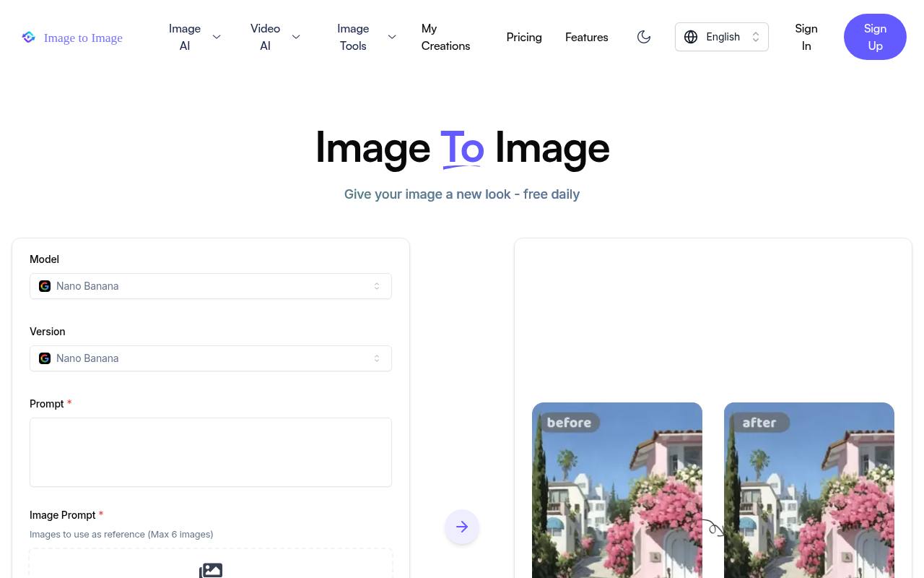Open the Features page
The height and width of the screenshot is (578, 924).
[586, 37]
